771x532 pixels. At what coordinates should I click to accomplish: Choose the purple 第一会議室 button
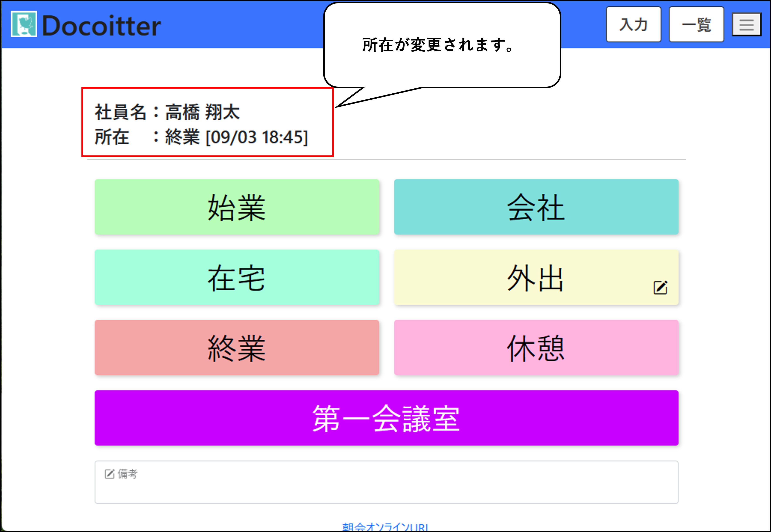pos(386,418)
